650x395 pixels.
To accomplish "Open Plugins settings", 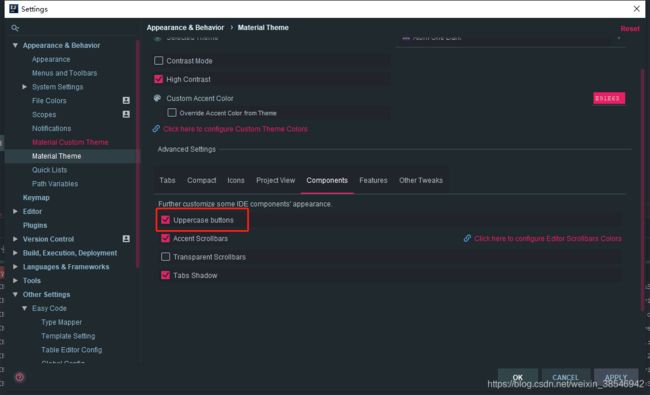I will tap(35, 225).
